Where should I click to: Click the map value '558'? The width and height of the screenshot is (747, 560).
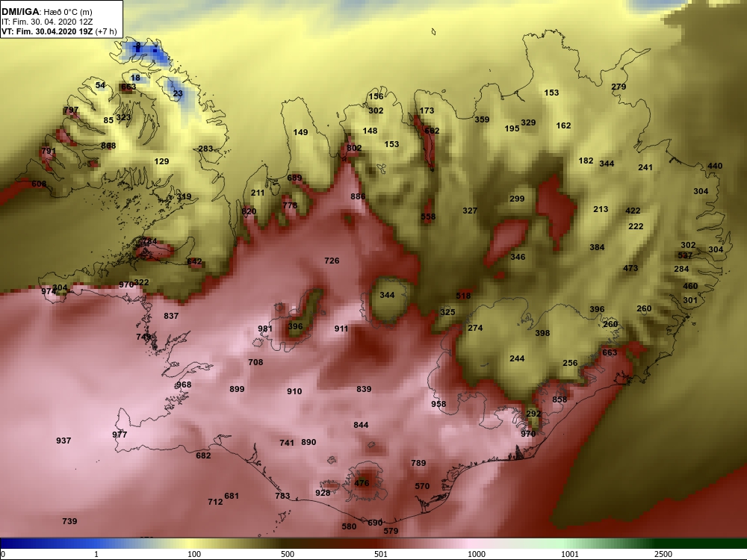[x=428, y=217]
